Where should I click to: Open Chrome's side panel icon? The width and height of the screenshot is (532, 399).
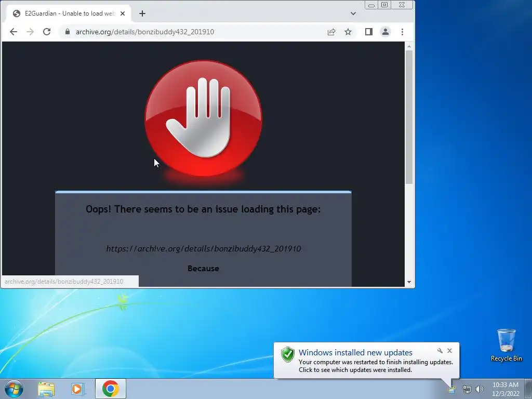pos(369,32)
